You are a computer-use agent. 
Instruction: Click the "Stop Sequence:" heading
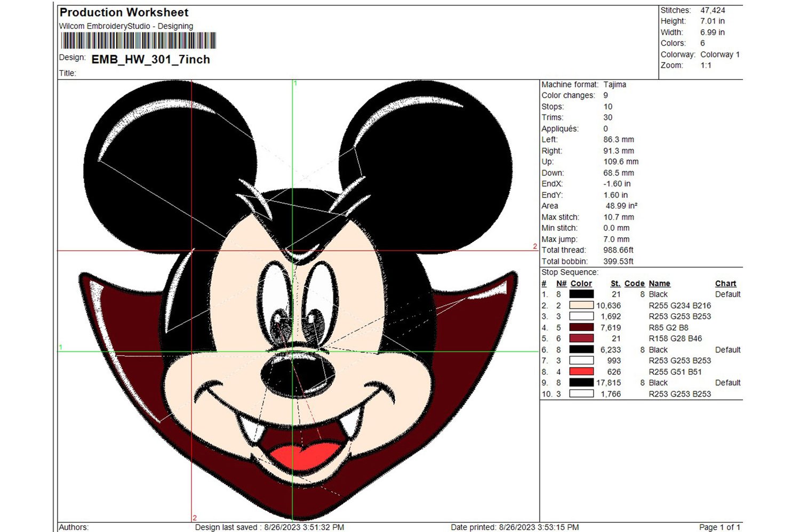570,272
